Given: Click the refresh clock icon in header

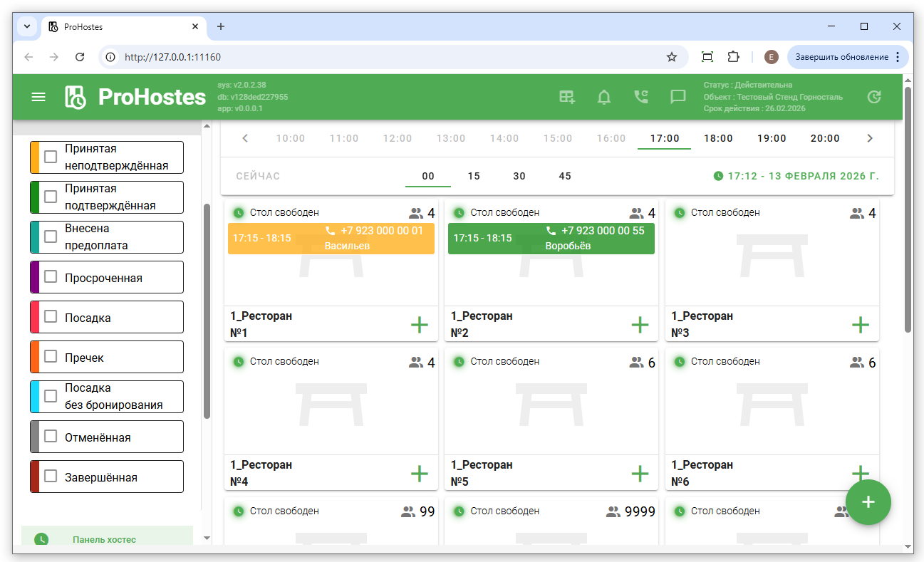Looking at the screenshot, I should tap(874, 97).
